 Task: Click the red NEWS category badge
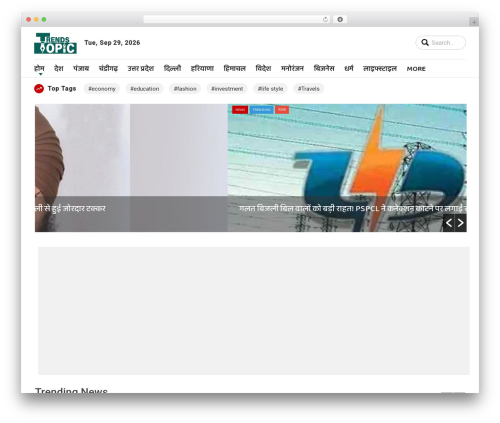point(240,110)
